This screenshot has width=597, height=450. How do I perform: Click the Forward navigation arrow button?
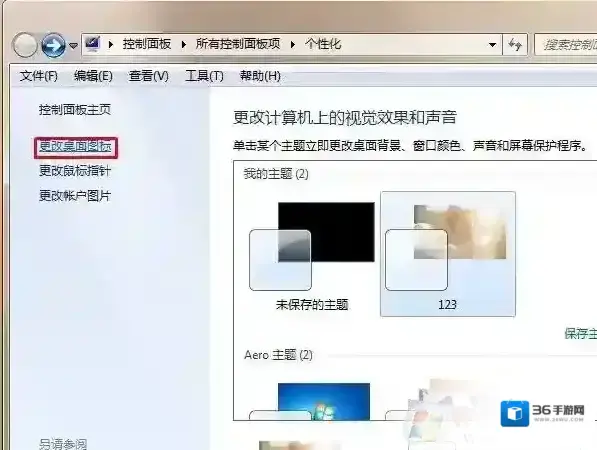[x=53, y=45]
